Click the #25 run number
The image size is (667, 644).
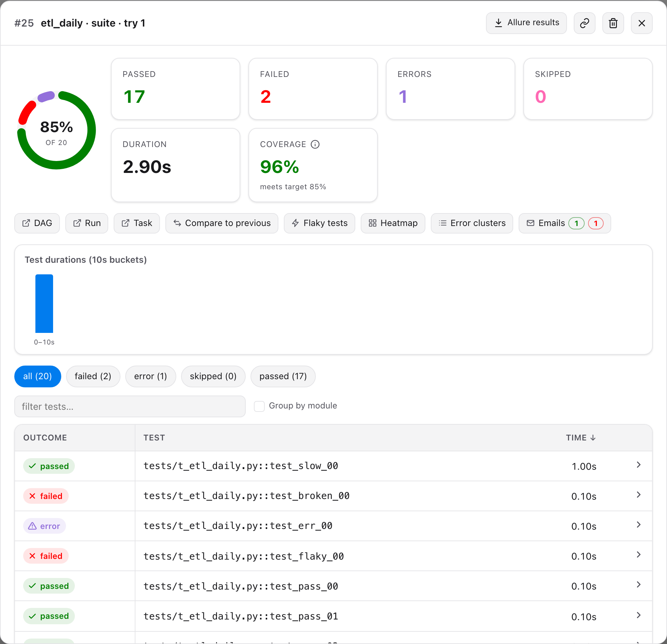pos(24,23)
